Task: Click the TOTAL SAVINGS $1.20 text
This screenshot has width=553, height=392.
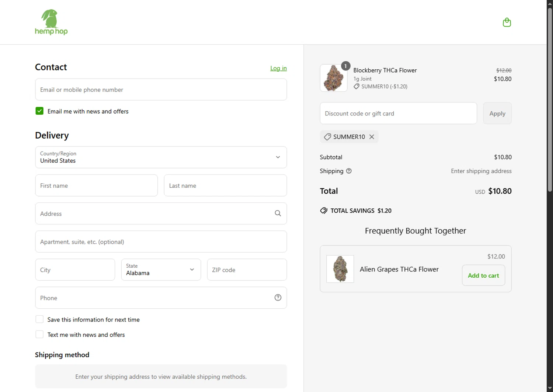Action: click(x=361, y=211)
